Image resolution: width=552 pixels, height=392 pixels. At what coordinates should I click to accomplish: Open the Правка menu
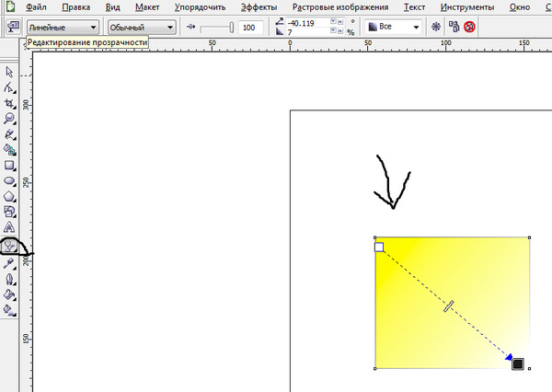(76, 7)
